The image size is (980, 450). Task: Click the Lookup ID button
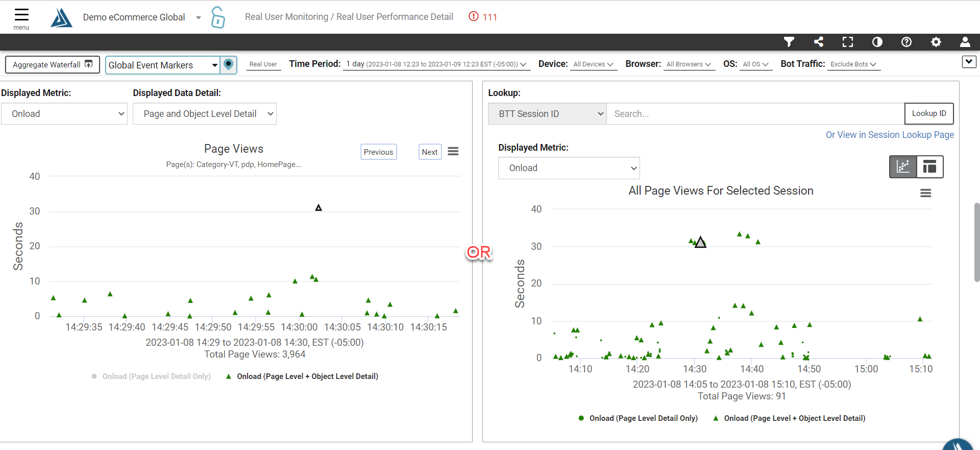point(929,113)
